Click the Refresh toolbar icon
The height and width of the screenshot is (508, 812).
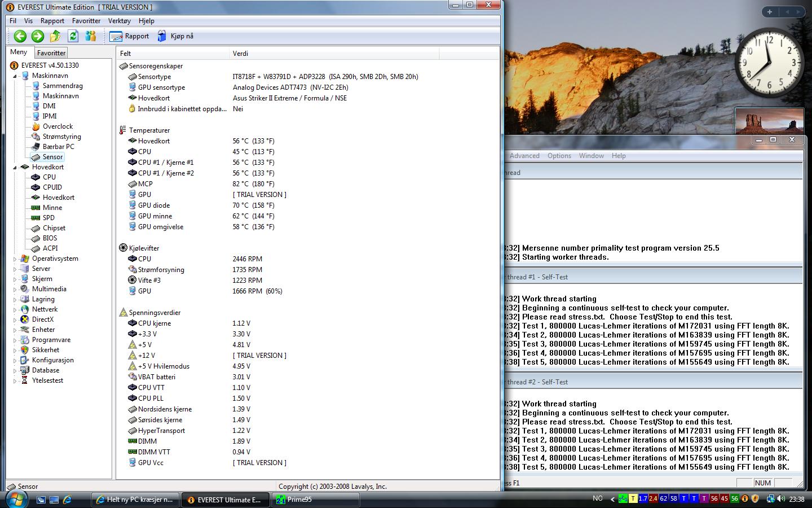73,36
